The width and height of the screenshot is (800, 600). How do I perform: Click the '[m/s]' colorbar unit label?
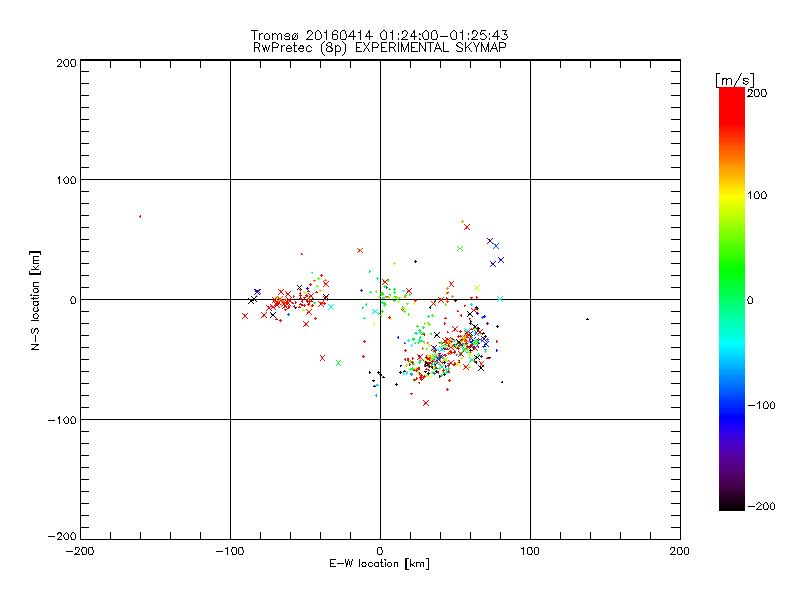click(735, 80)
